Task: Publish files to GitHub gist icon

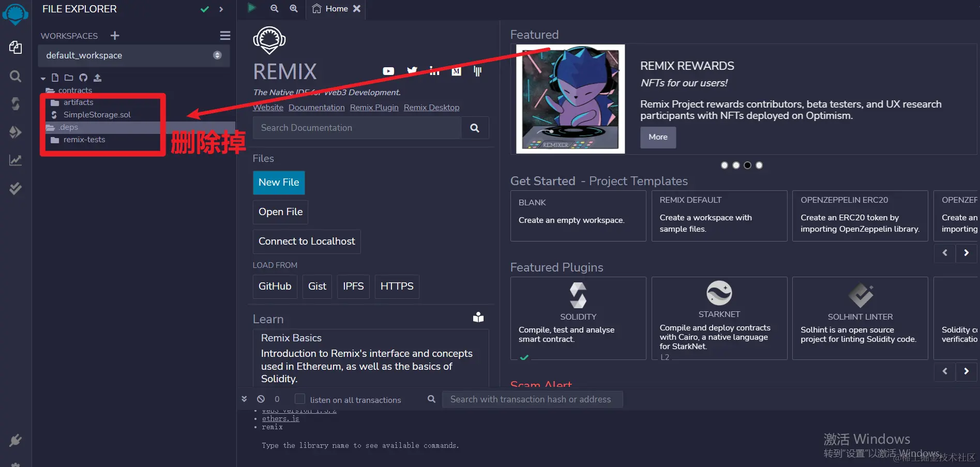Action: coord(83,78)
